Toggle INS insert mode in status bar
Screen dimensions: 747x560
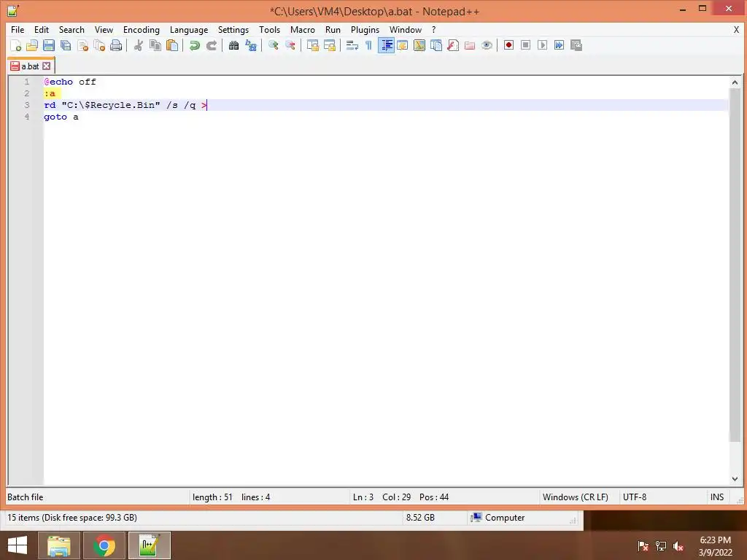click(717, 497)
